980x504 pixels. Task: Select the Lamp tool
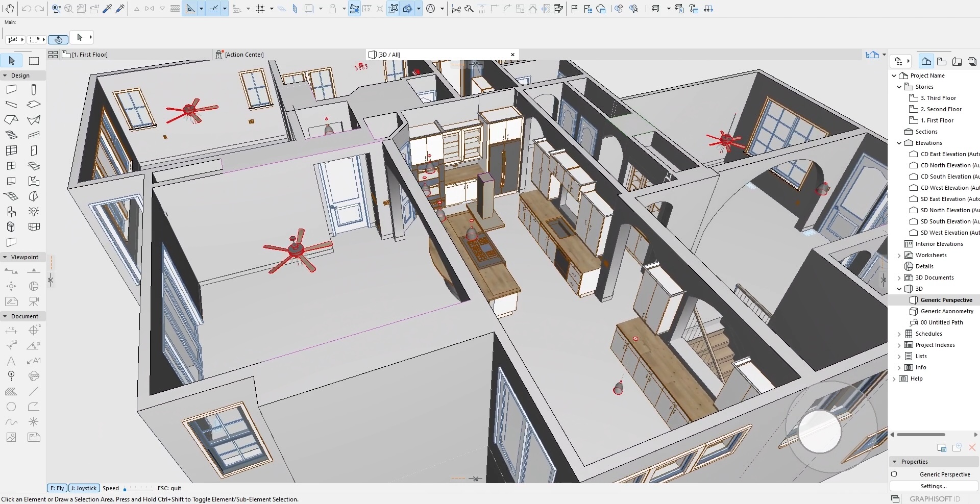[34, 212]
